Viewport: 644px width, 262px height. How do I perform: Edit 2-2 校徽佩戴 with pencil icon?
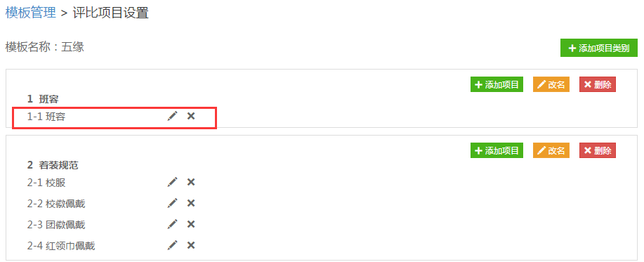pyautogui.click(x=173, y=203)
